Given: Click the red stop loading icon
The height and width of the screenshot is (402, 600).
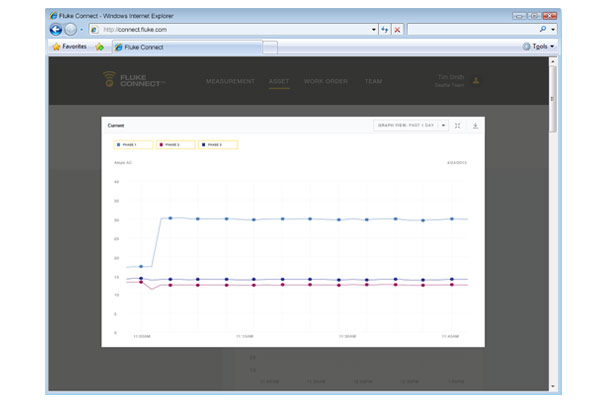Looking at the screenshot, I should pos(397,30).
